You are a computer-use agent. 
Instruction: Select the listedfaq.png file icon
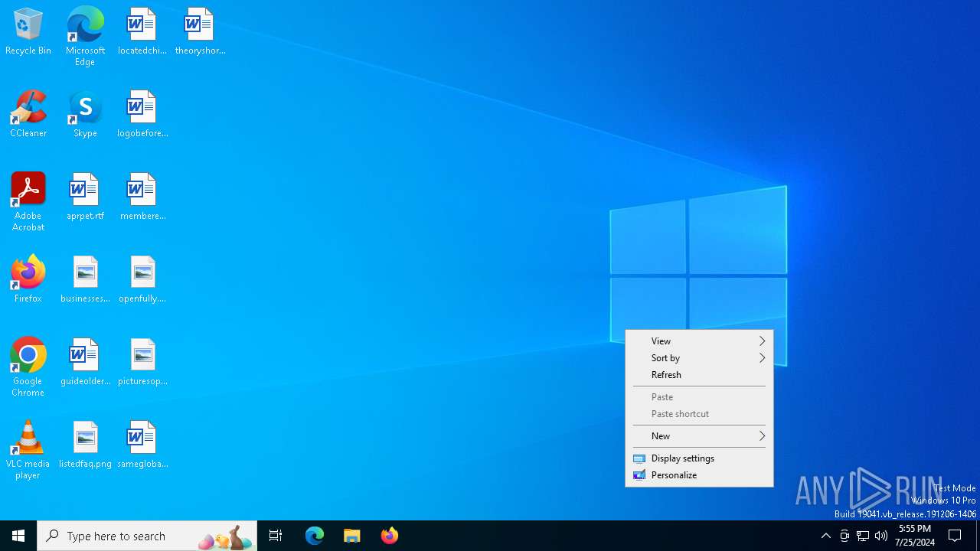point(85,445)
